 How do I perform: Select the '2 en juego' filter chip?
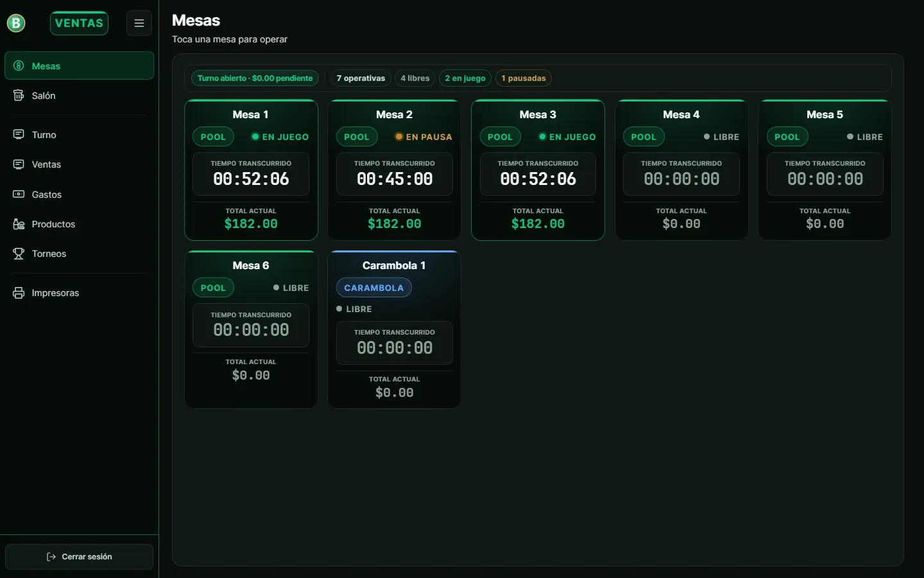click(x=465, y=78)
